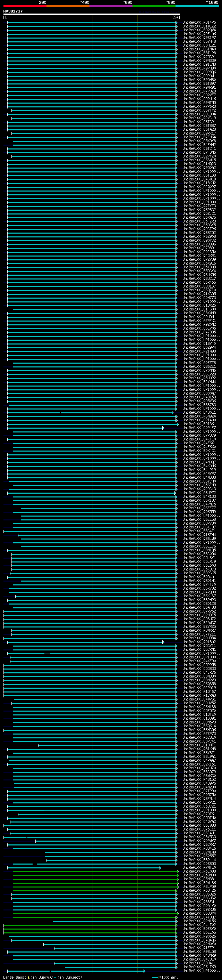Click the UniRef100_Q95V36 entry
The height and width of the screenshot is (980, 222).
(199, 401)
